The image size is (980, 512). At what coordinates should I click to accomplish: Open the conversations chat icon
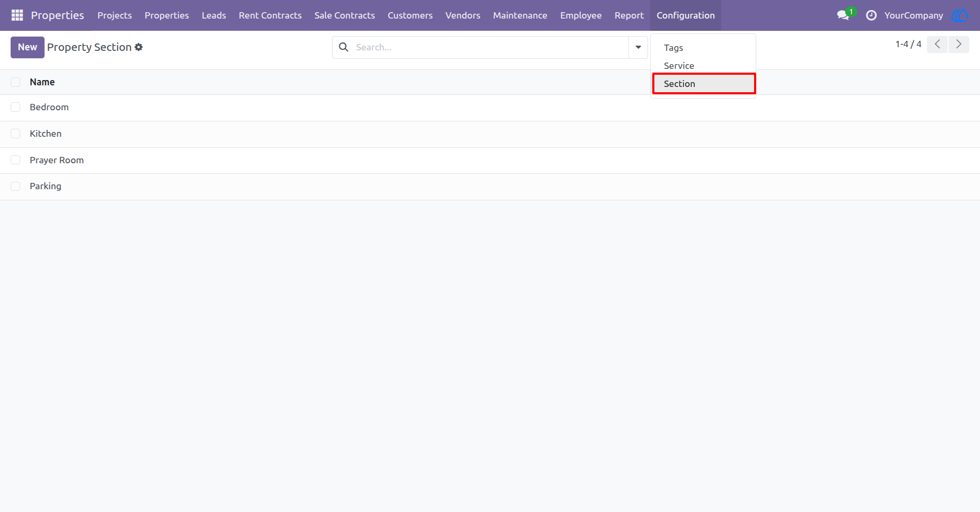click(x=843, y=15)
